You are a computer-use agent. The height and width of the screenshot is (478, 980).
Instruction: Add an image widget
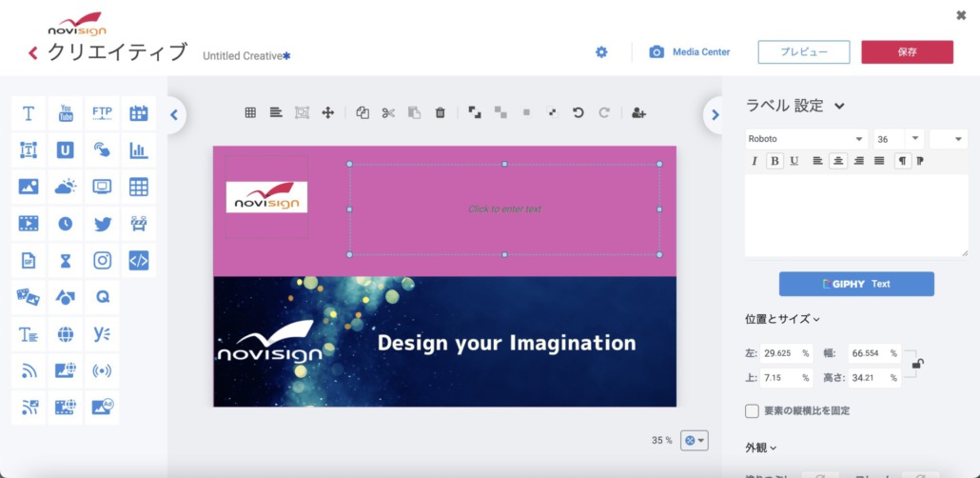point(29,187)
